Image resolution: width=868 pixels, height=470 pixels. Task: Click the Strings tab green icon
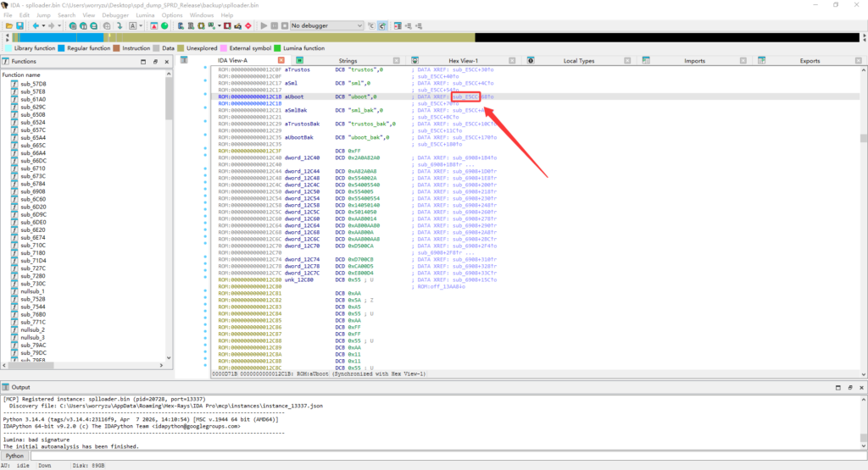point(299,60)
